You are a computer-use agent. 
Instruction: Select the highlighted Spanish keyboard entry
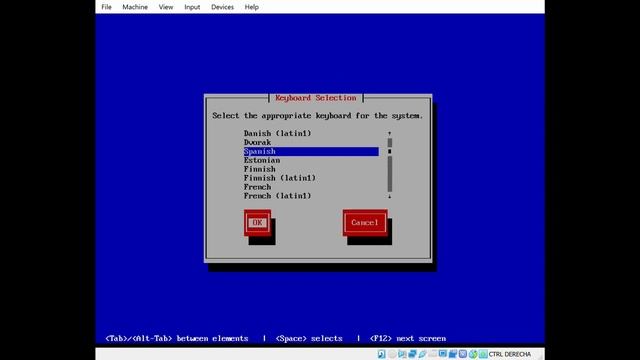pyautogui.click(x=311, y=151)
